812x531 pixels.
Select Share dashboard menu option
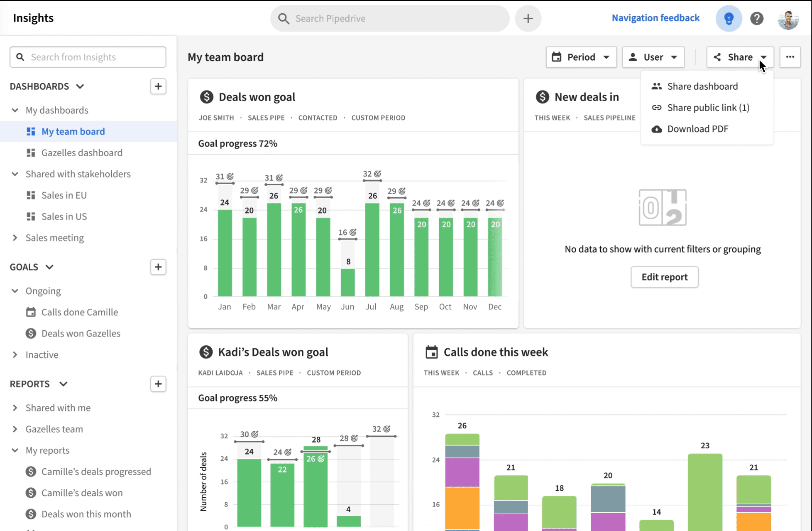pyautogui.click(x=707, y=86)
